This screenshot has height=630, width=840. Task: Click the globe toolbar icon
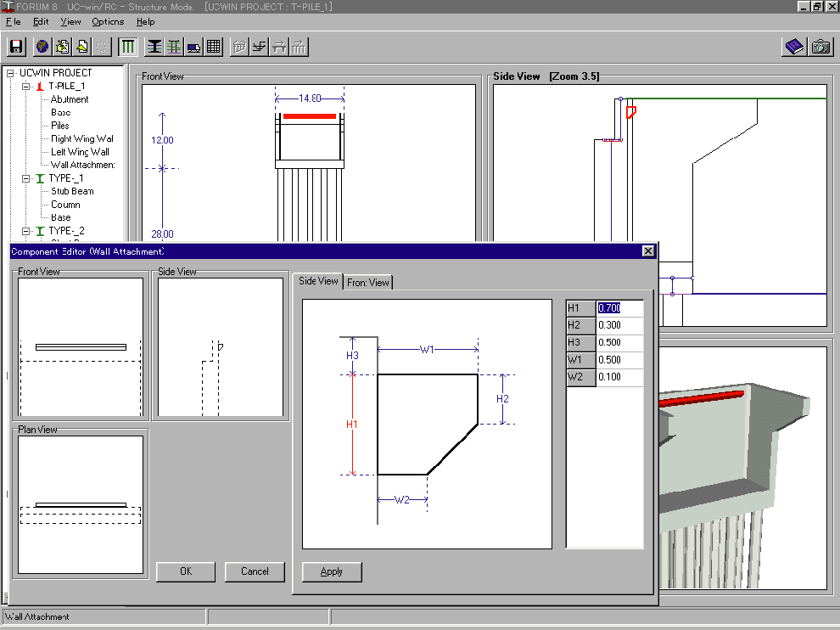pos(42,47)
